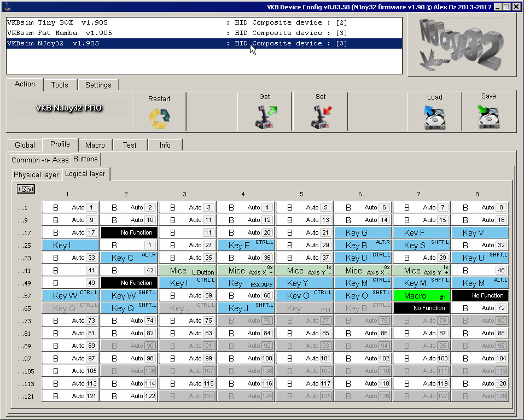524x420 pixels.
Task: Switch to the Common -n- Axes tab
Action: pos(40,160)
